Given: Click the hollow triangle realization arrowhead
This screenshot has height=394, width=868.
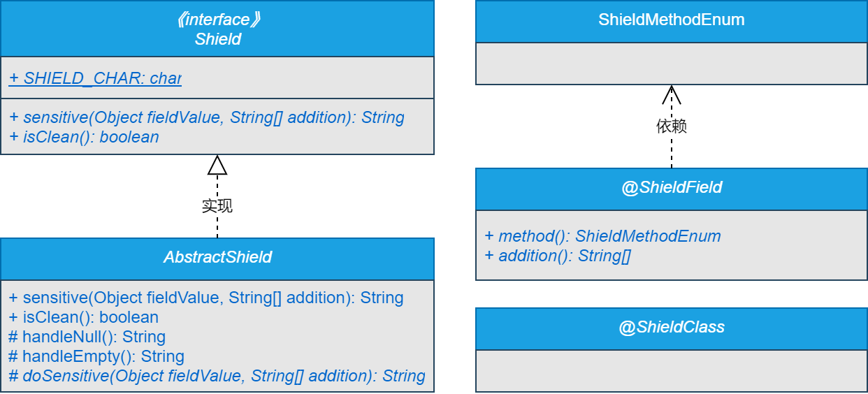Looking at the screenshot, I should (x=217, y=166).
